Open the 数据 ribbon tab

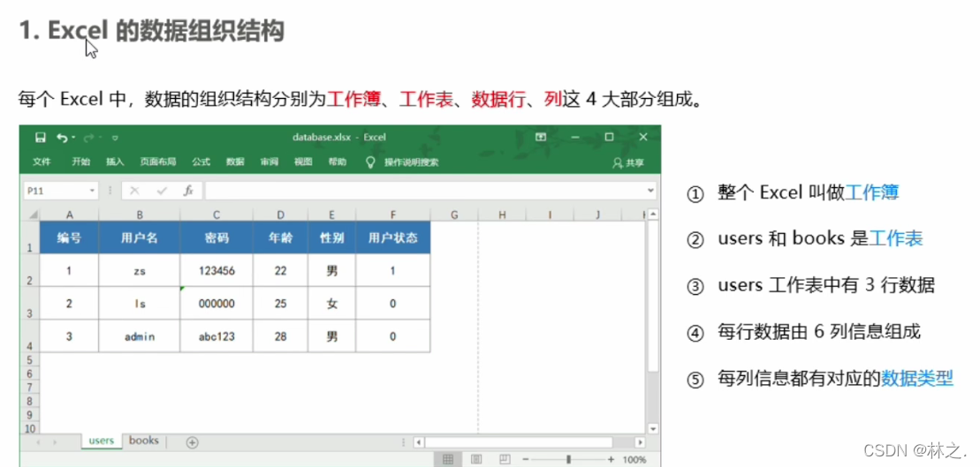click(x=235, y=162)
